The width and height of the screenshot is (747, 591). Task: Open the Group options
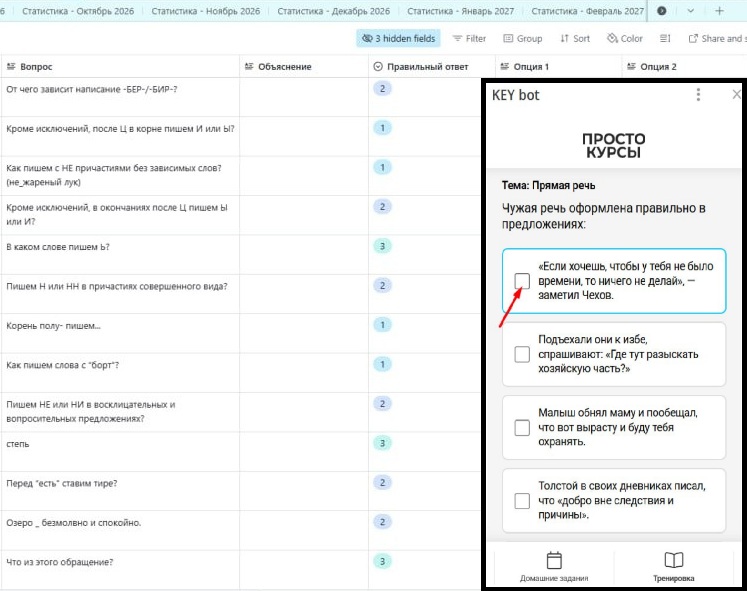tap(523, 39)
